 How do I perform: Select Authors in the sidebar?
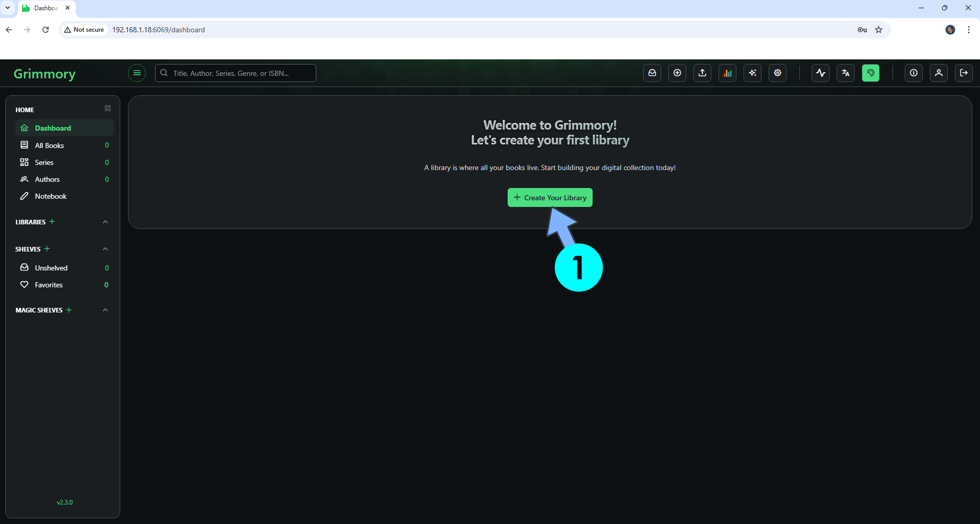point(47,179)
